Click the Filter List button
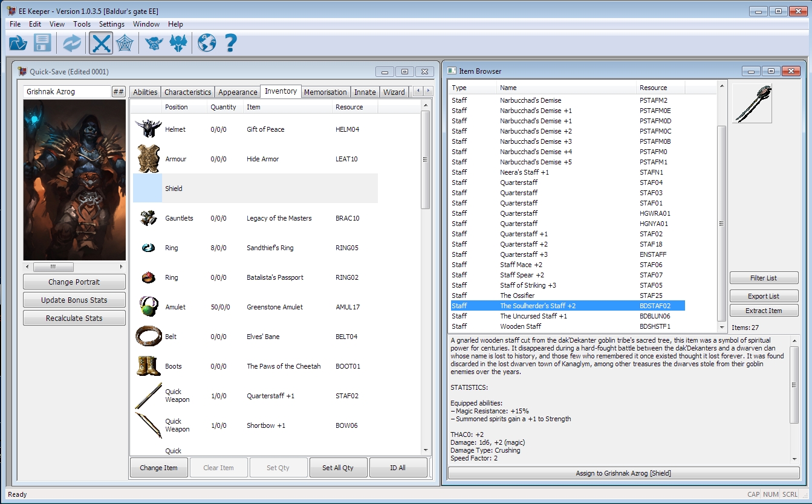 click(x=764, y=278)
